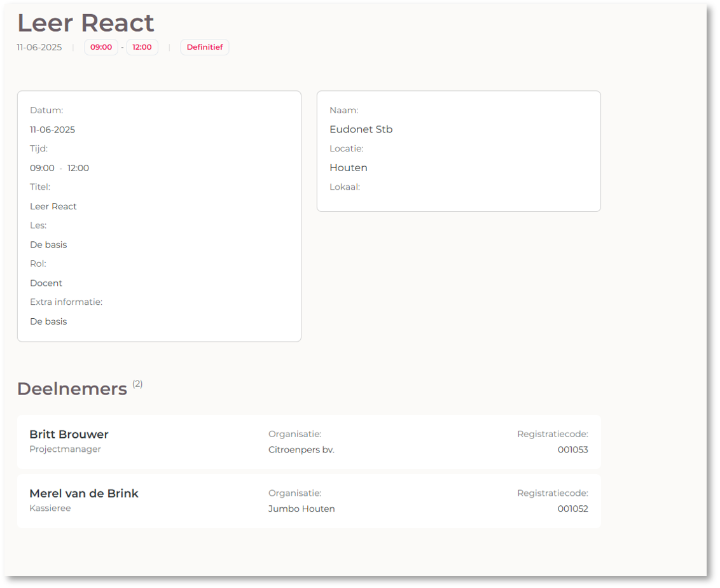The image size is (720, 588).
Task: Open Britt Brouwer participant name
Action: click(69, 435)
